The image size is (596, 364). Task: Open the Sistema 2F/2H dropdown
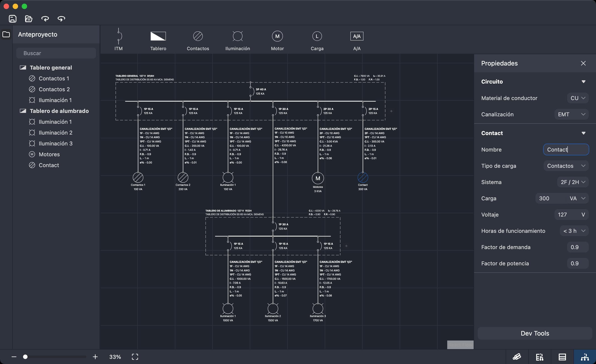[573, 182]
